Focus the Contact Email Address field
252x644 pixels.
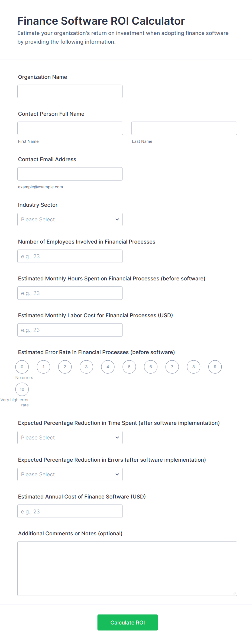pyautogui.click(x=70, y=174)
